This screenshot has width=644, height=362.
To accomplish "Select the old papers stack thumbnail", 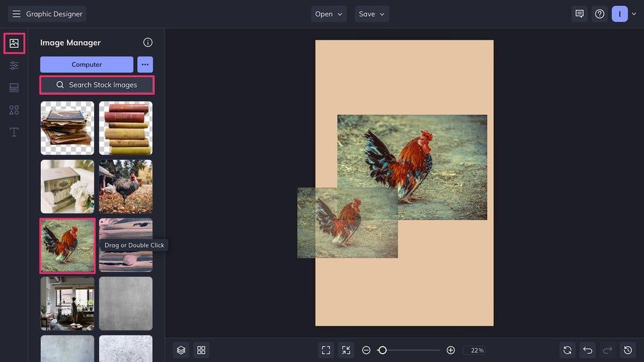I will coord(68,128).
